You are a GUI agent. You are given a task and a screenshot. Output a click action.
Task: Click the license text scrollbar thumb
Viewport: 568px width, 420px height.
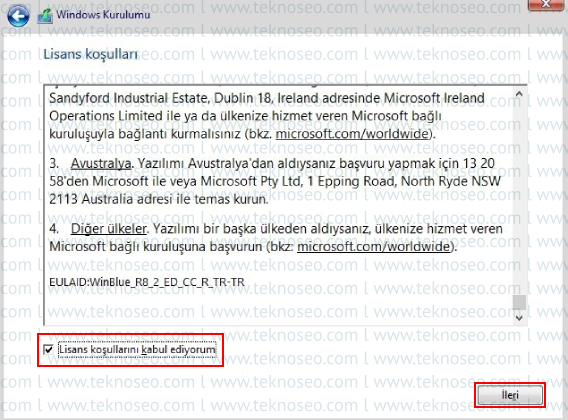coord(519,302)
